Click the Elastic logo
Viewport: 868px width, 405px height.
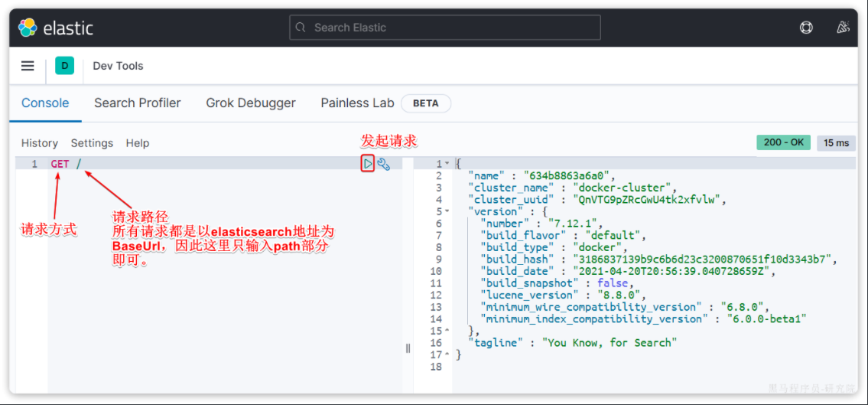coord(55,28)
